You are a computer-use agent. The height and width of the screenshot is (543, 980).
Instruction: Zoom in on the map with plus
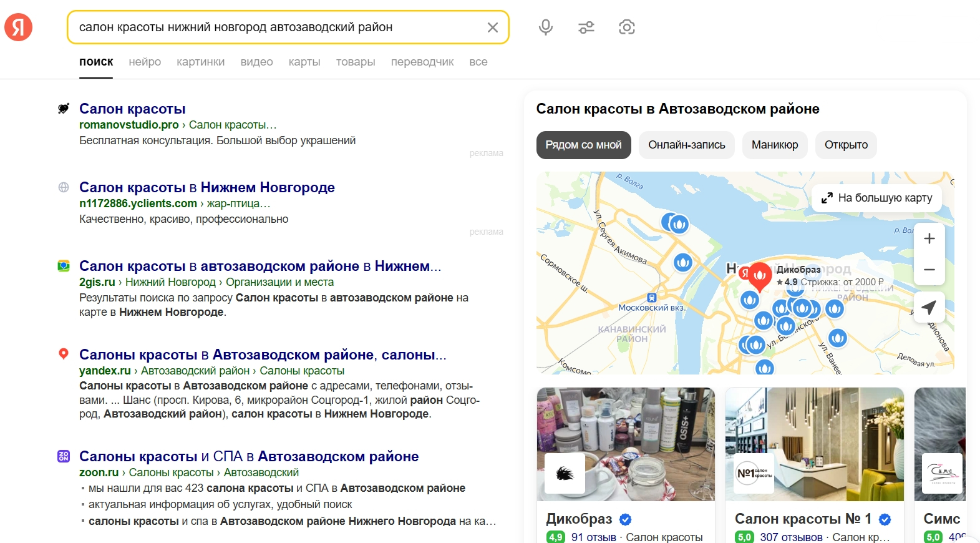[x=929, y=238]
